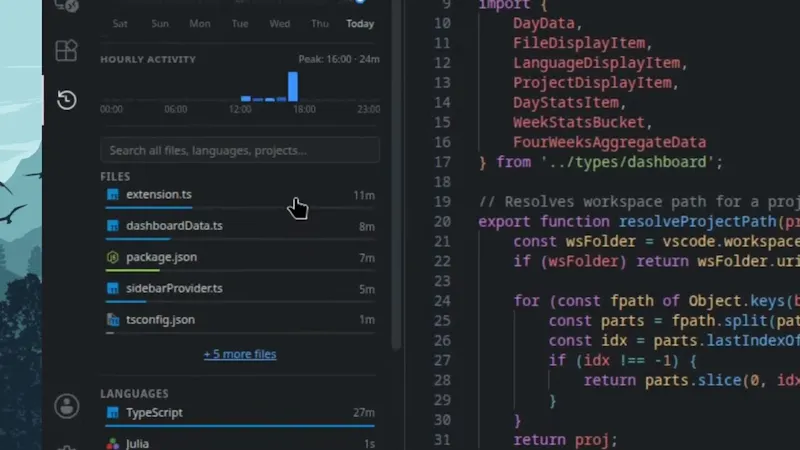Open tsconfig.json in the files list
Viewport: 800px width, 450px height.
240,322
